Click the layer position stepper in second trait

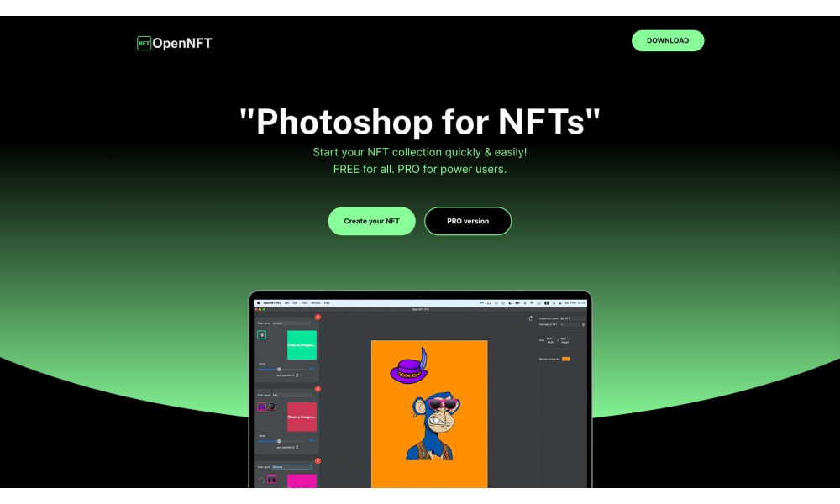point(297,447)
